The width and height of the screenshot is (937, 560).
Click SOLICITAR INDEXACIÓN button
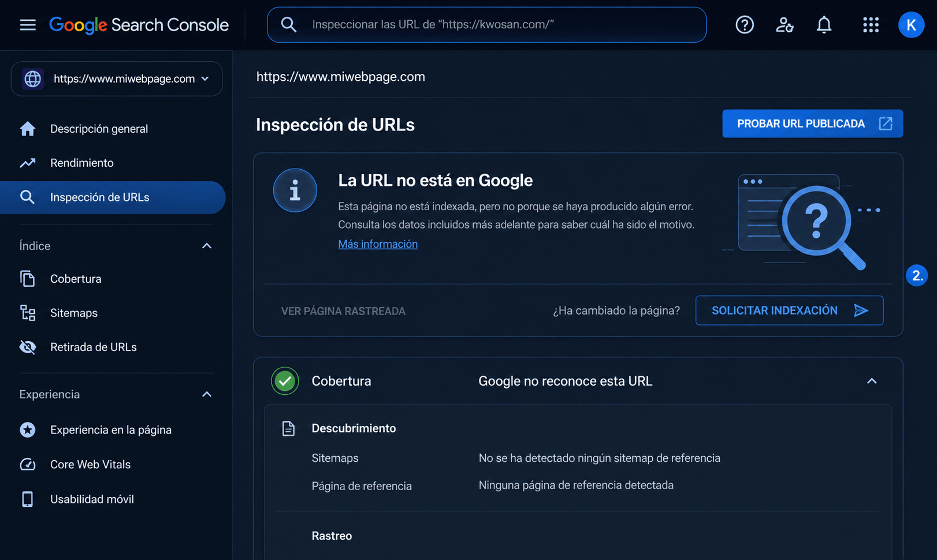coord(789,311)
